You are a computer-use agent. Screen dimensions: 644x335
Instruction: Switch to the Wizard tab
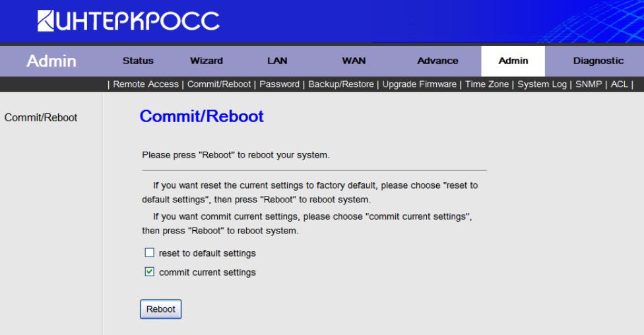tap(206, 61)
